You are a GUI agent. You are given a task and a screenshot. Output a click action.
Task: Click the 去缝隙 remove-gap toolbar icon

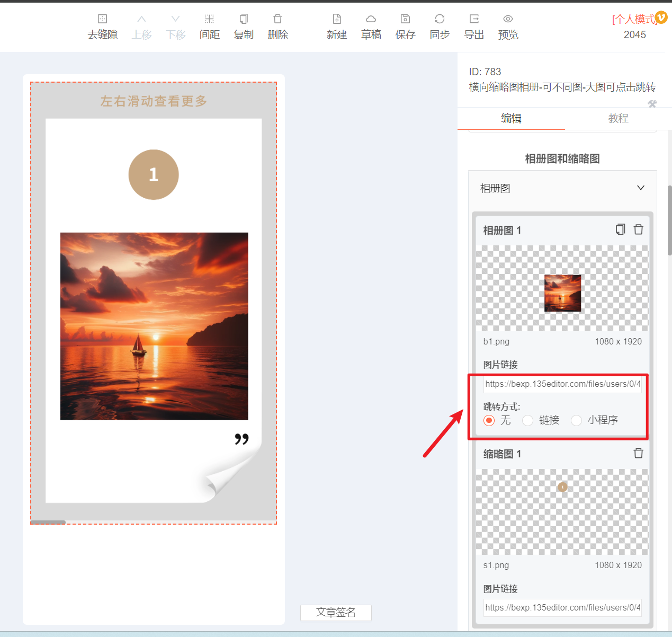point(103,19)
